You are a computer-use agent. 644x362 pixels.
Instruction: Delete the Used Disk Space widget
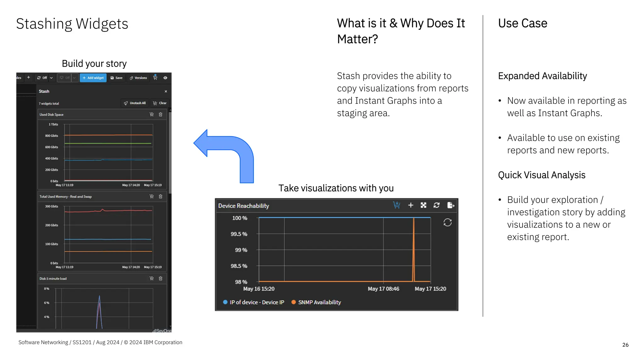161,114
